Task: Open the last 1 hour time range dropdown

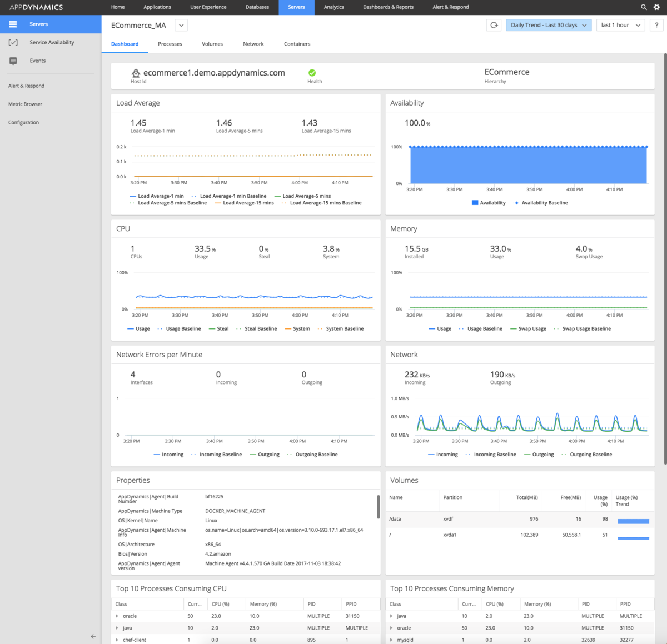Action: tap(620, 25)
